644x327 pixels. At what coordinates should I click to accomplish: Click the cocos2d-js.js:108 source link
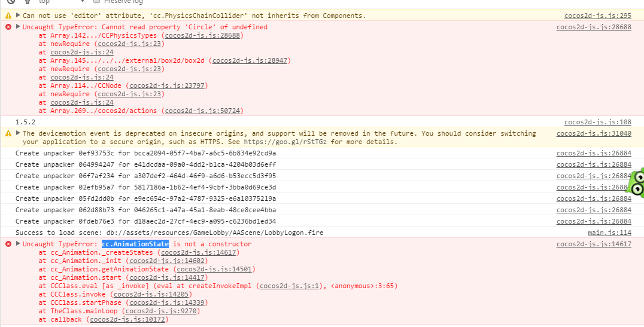pyautogui.click(x=597, y=122)
